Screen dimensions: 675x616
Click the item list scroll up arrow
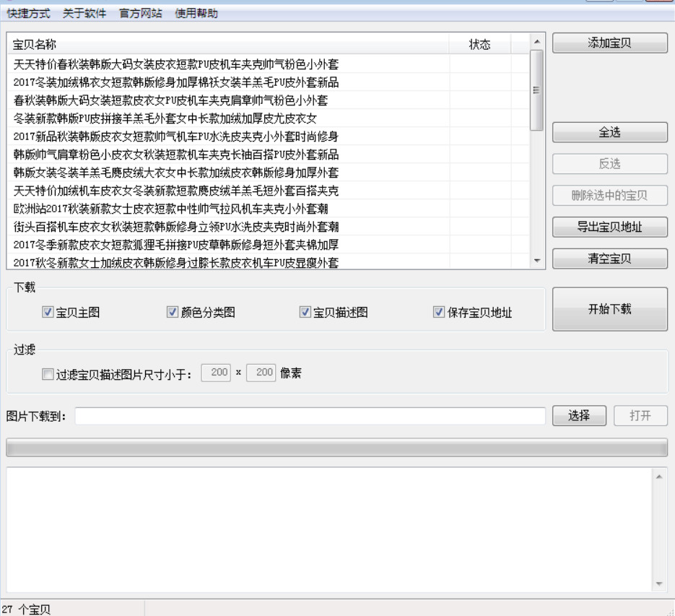(537, 41)
